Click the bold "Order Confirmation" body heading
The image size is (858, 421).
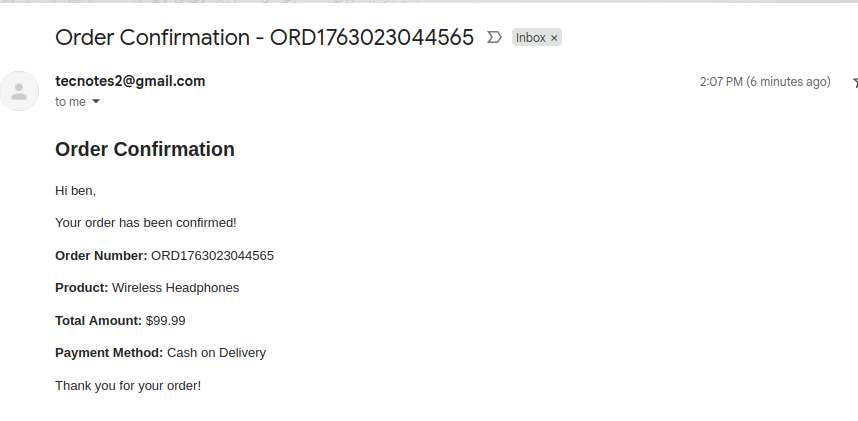coord(145,150)
